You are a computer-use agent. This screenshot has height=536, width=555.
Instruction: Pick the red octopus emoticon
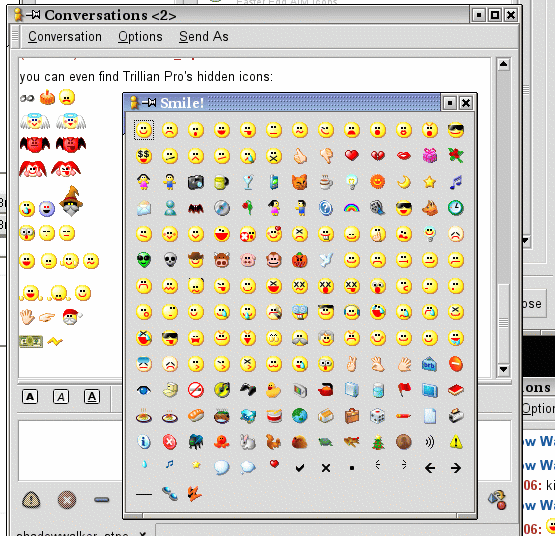point(222,442)
